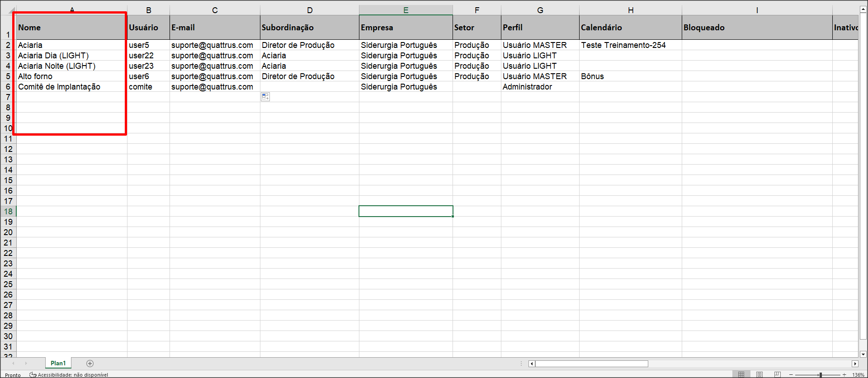Screen dimensions: 868x378
Task: Select row 18 header
Action: coord(8,211)
